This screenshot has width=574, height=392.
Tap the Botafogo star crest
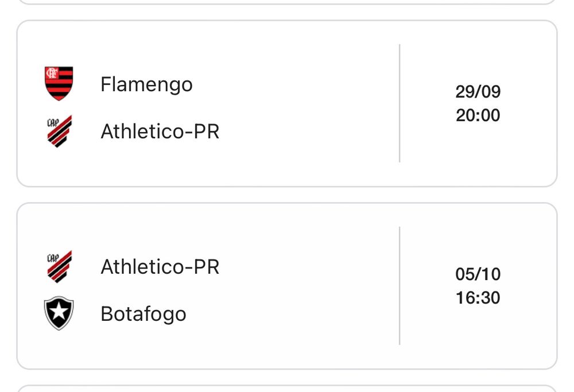(x=59, y=313)
